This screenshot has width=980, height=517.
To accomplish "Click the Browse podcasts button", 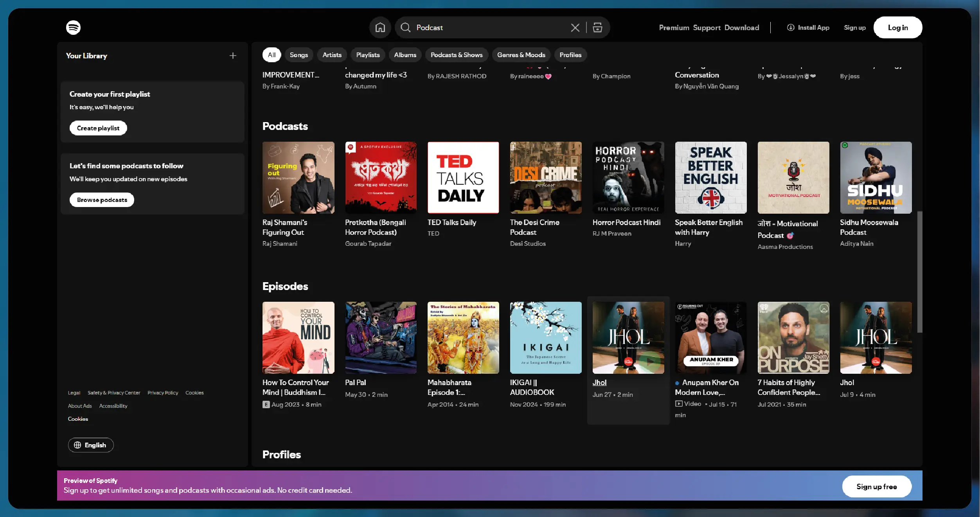I will coord(102,200).
